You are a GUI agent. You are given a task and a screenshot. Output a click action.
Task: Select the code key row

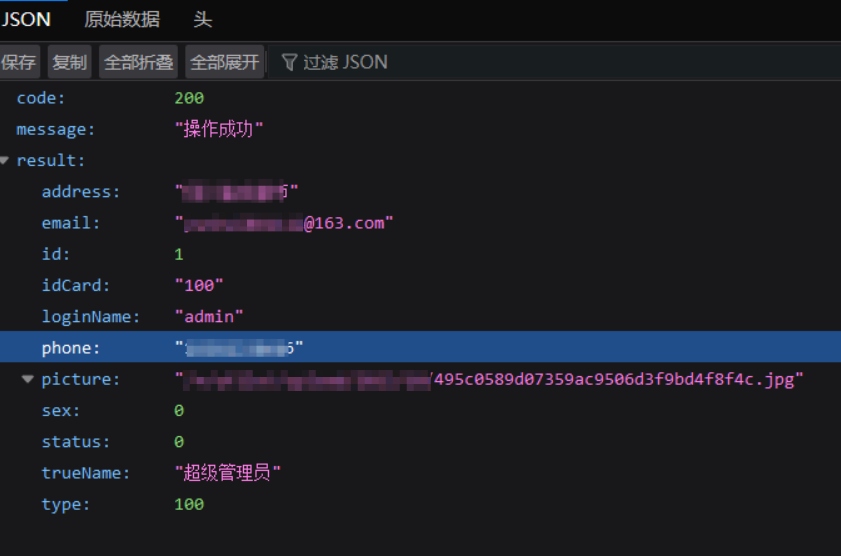click(x=420, y=98)
